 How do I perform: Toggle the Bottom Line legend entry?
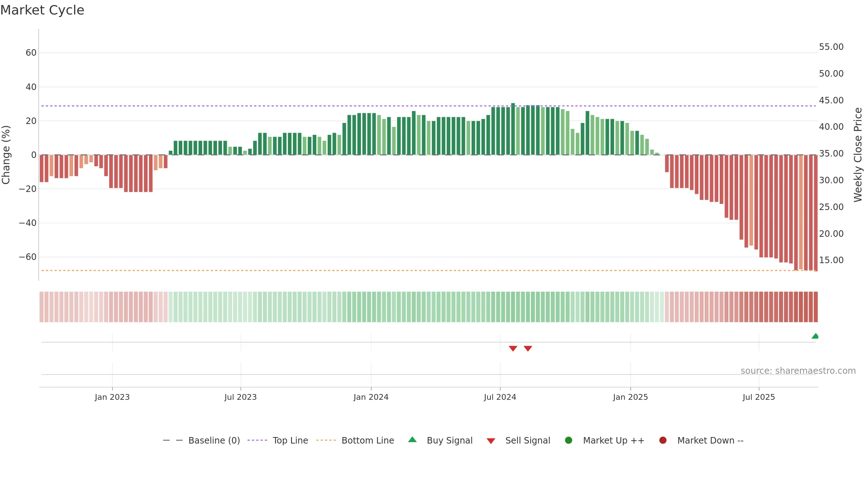[355, 440]
